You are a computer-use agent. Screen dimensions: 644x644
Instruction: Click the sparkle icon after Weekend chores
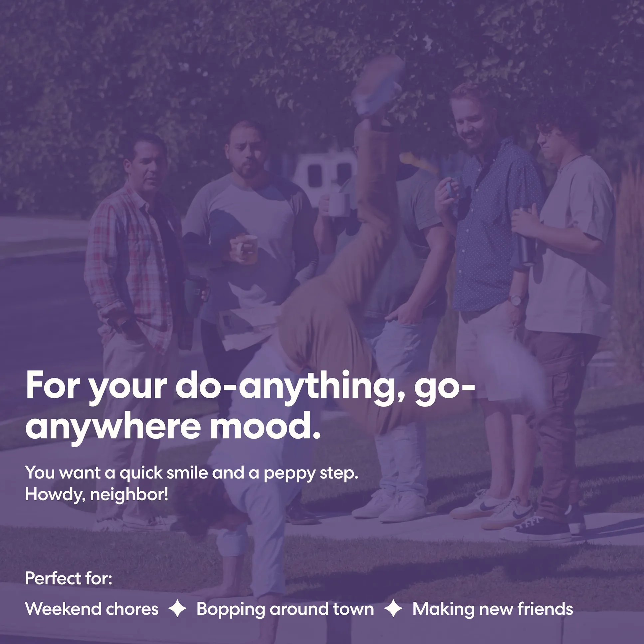point(177,608)
